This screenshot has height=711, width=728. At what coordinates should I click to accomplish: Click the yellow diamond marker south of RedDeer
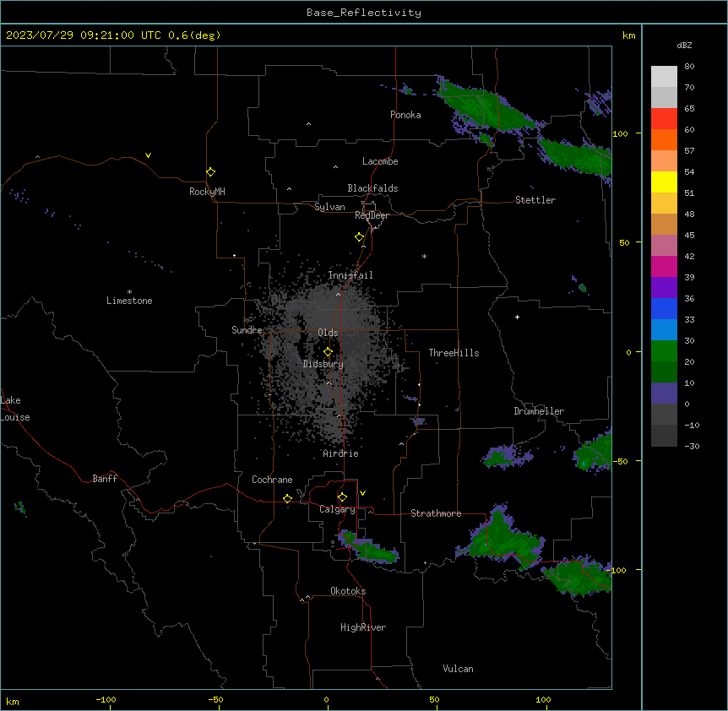click(x=359, y=237)
